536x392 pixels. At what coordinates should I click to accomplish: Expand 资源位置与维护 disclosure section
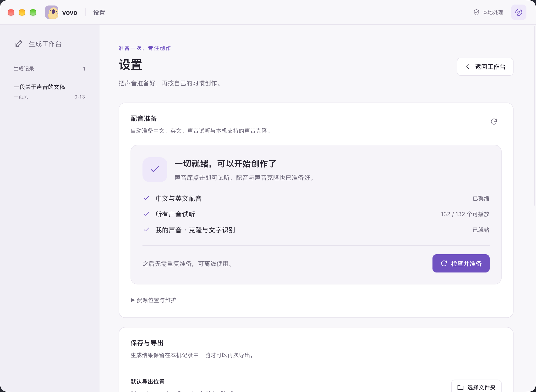pos(153,300)
